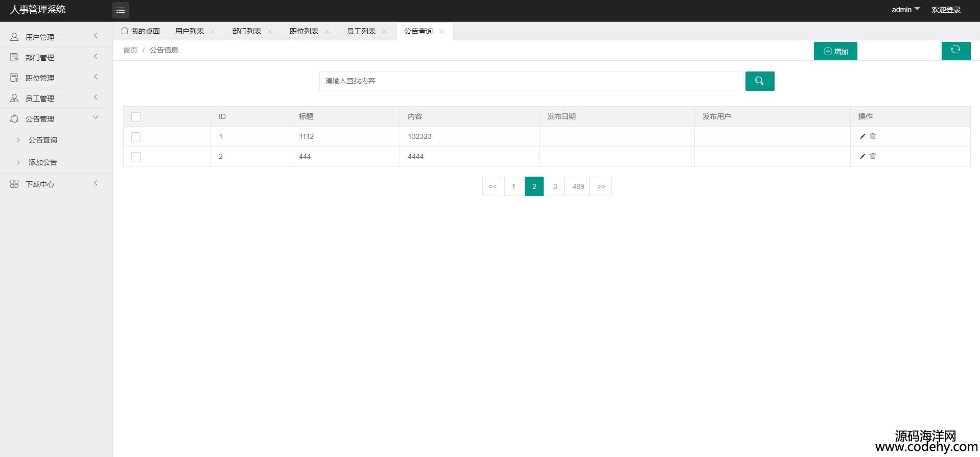Viewport: 980px width, 457px height.
Task: Check the box for row ID 2
Action: pyautogui.click(x=136, y=157)
